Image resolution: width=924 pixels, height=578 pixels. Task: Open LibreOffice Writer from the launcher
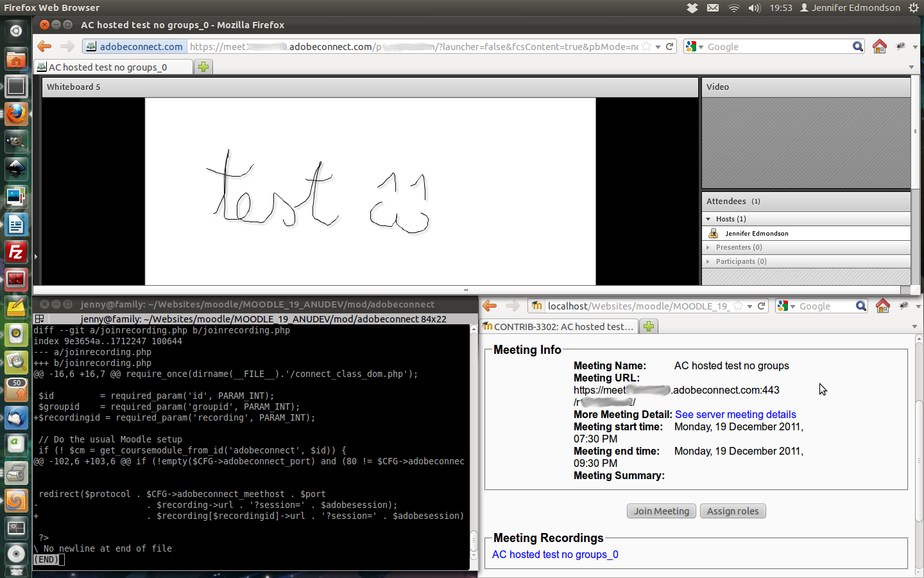(16, 224)
